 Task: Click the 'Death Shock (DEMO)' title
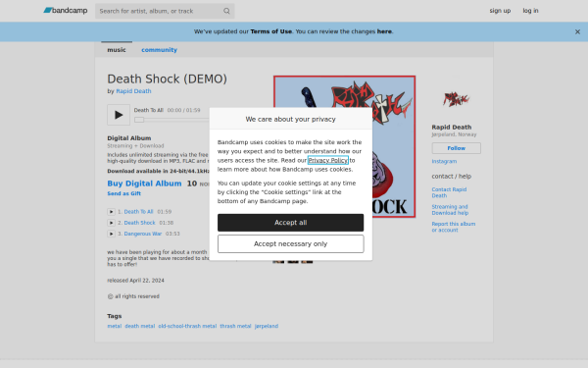coord(168,79)
